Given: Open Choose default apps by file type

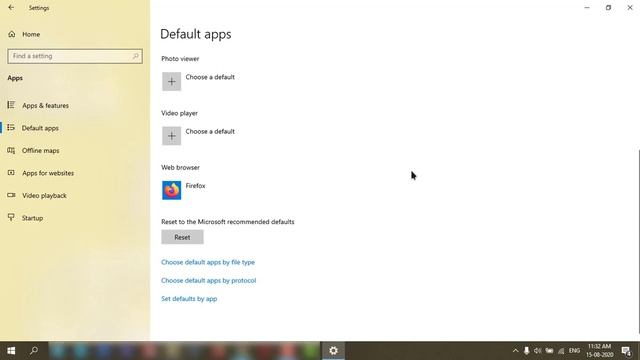Looking at the screenshot, I should tap(208, 262).
